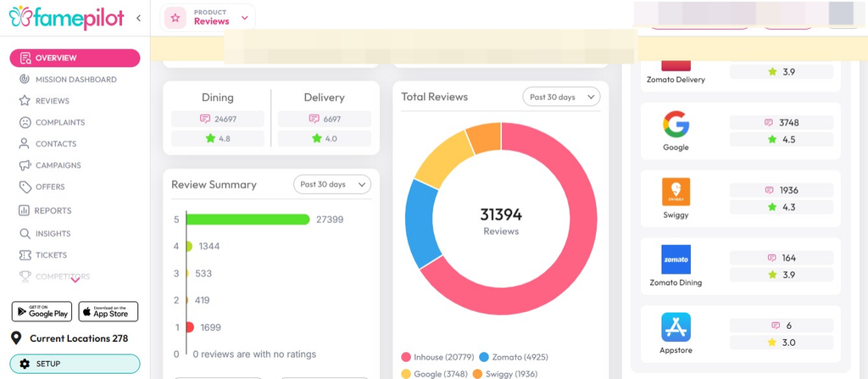Click the Google logo icon
This screenshot has width=868, height=379.
click(676, 124)
